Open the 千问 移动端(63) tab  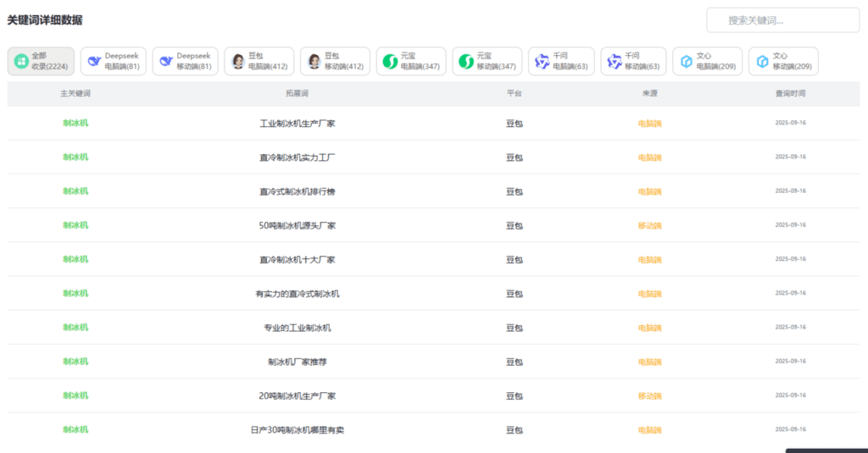tap(633, 61)
